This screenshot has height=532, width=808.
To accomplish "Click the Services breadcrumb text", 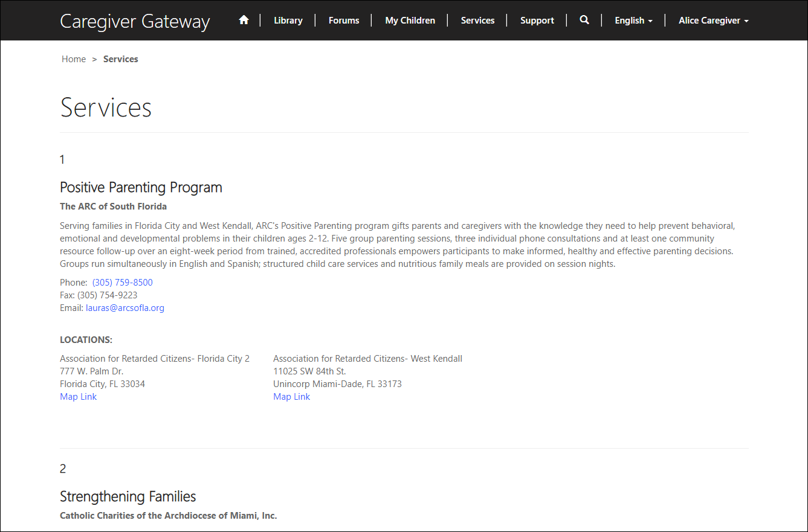I will (x=121, y=59).
